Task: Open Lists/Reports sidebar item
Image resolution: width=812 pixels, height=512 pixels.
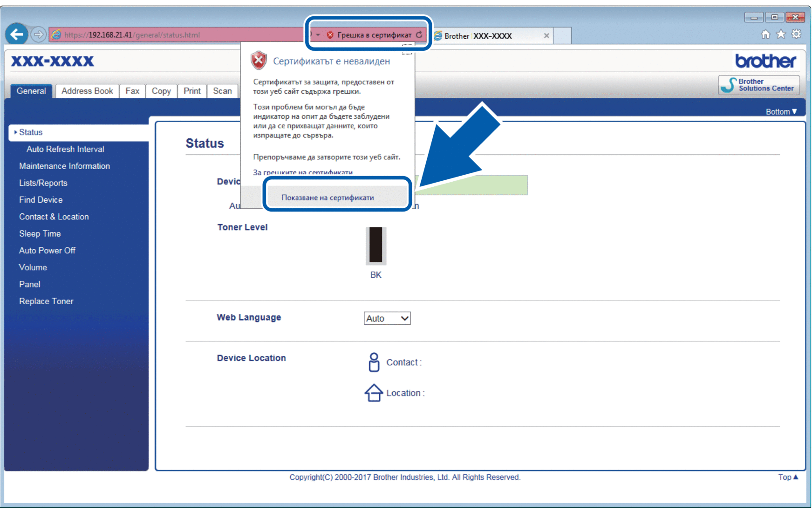Action: [43, 183]
